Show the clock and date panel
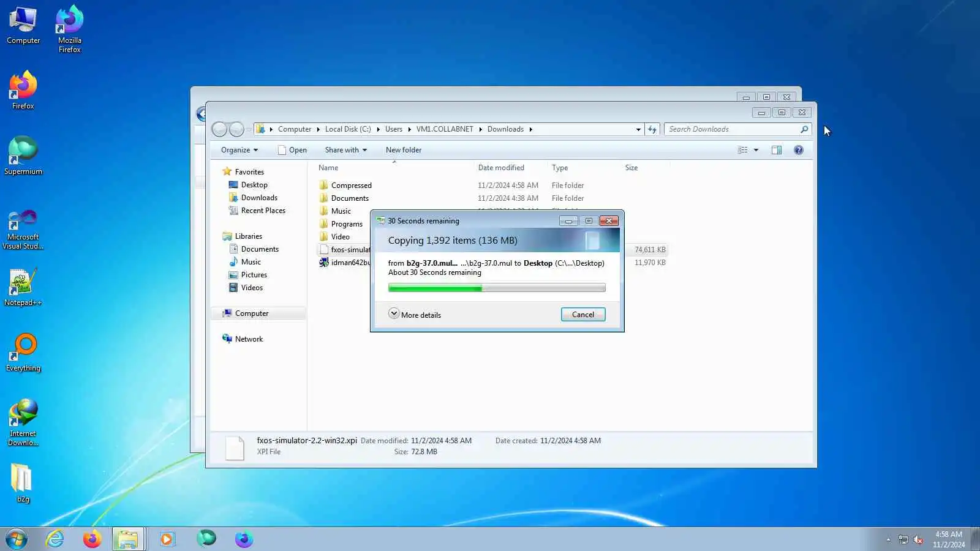980x551 pixels. click(949, 539)
